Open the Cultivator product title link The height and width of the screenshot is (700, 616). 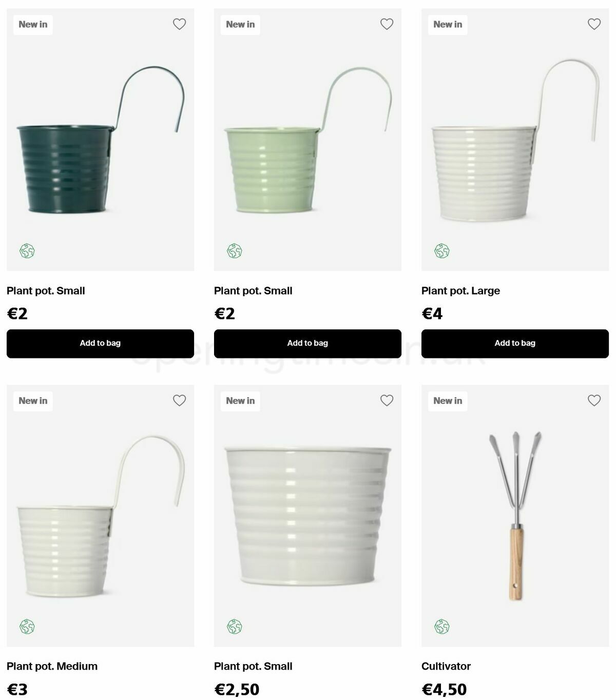446,666
